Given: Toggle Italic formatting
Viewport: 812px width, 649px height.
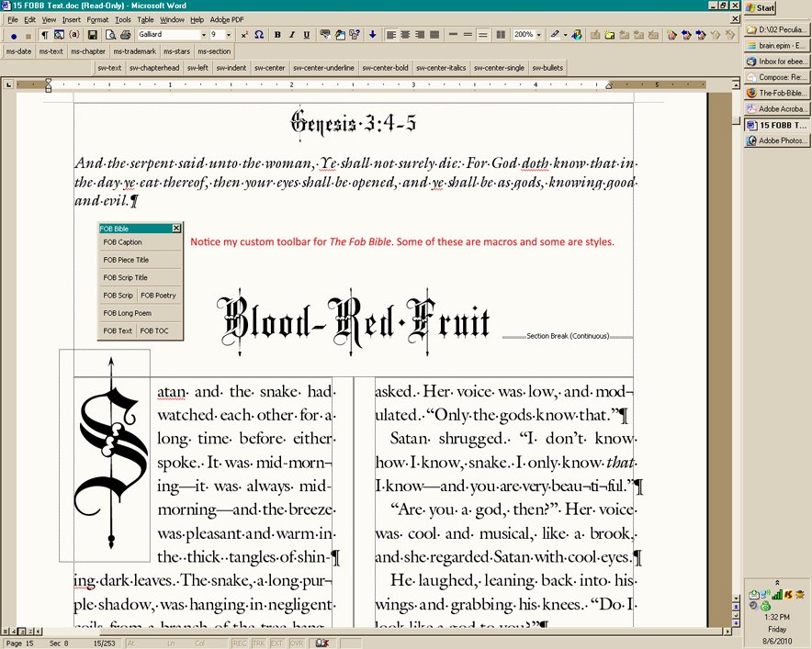Looking at the screenshot, I should (x=292, y=35).
